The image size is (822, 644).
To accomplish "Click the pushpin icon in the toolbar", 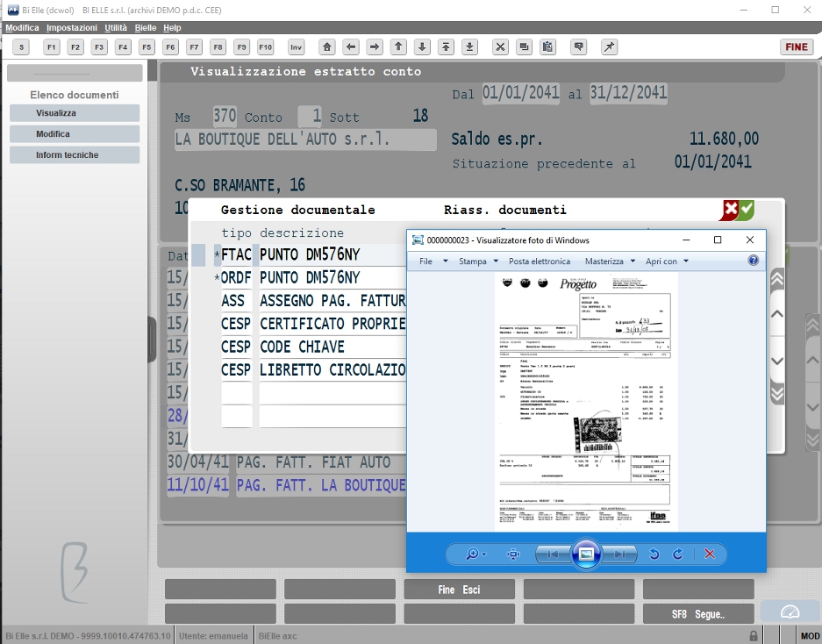I will click(609, 47).
